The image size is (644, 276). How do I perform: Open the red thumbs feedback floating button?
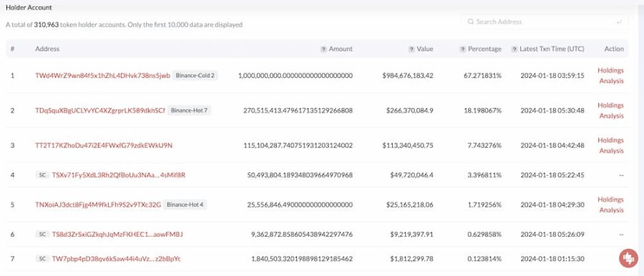coord(628,258)
